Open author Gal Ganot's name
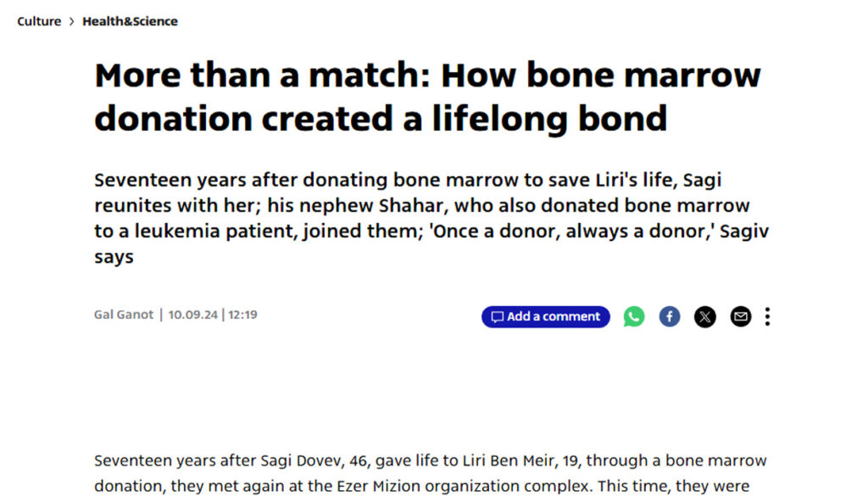This screenshot has height=502, width=868. 124,315
